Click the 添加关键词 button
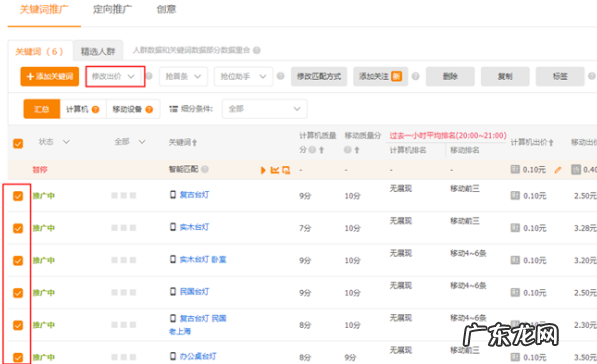Viewport: 597px width, 364px height. click(49, 77)
